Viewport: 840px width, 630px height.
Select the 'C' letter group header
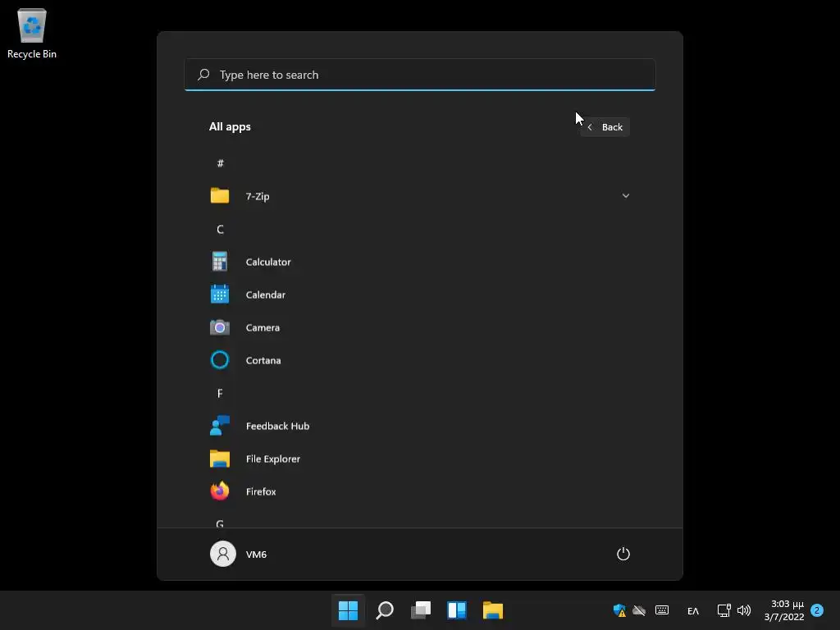coord(220,230)
